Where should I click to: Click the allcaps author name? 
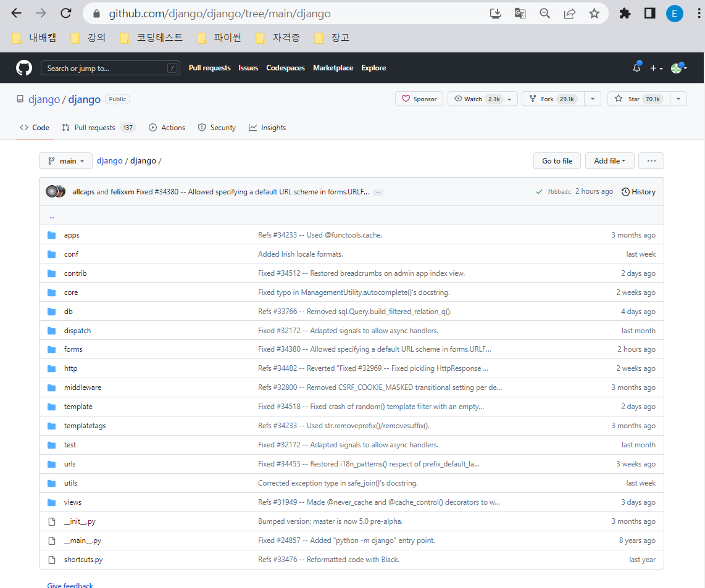[x=83, y=192]
